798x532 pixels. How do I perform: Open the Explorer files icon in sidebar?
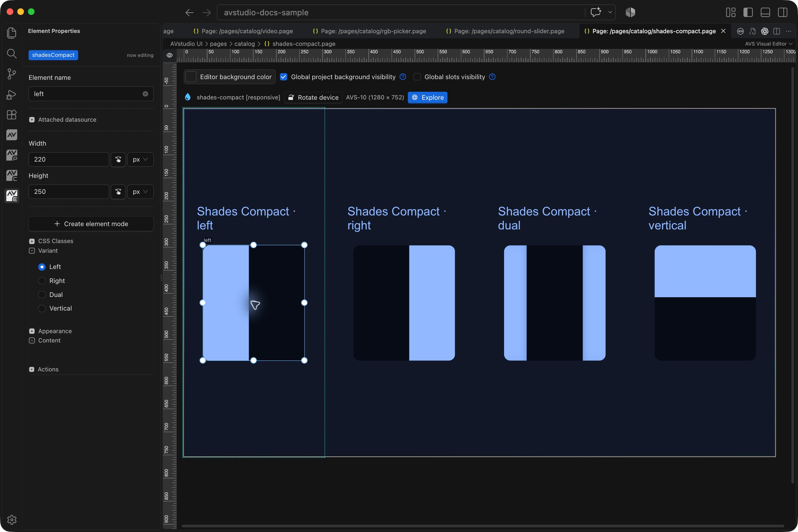12,33
